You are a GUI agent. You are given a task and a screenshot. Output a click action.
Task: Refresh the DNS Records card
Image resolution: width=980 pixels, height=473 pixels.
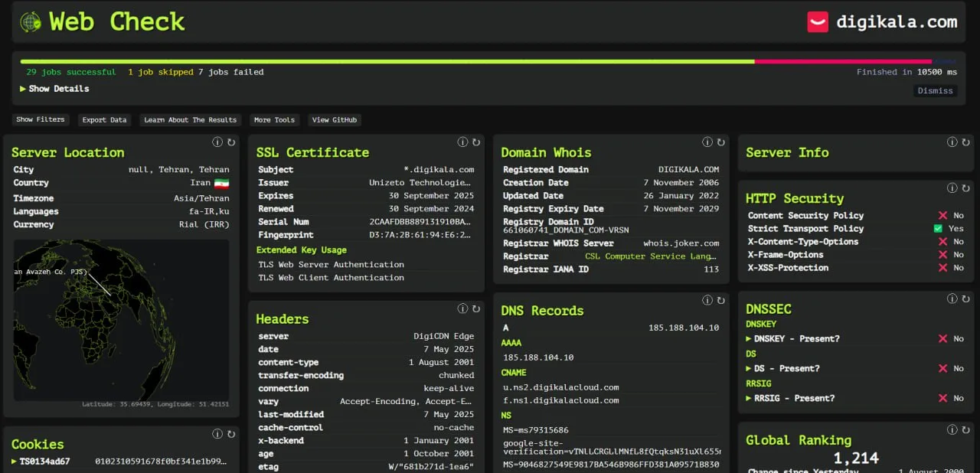pos(720,301)
